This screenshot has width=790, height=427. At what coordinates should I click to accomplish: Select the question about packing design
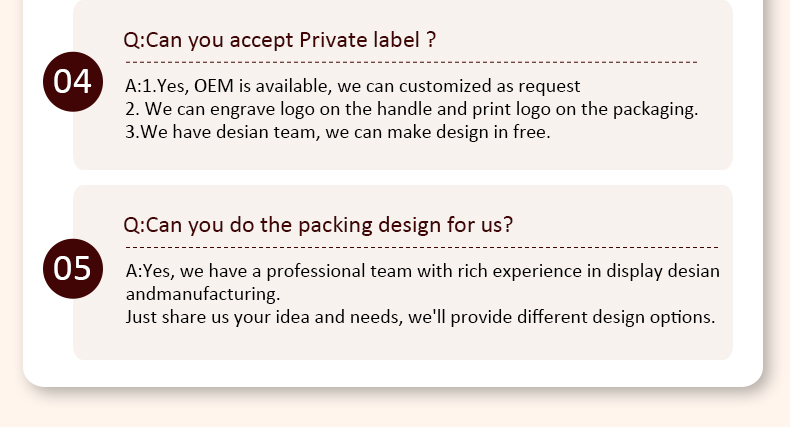pos(318,225)
